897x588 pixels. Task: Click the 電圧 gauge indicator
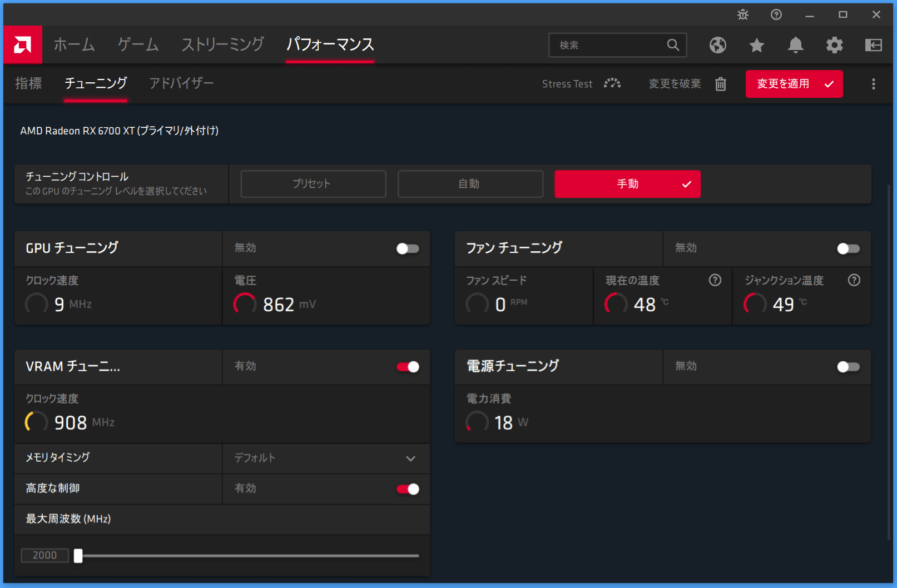(245, 304)
